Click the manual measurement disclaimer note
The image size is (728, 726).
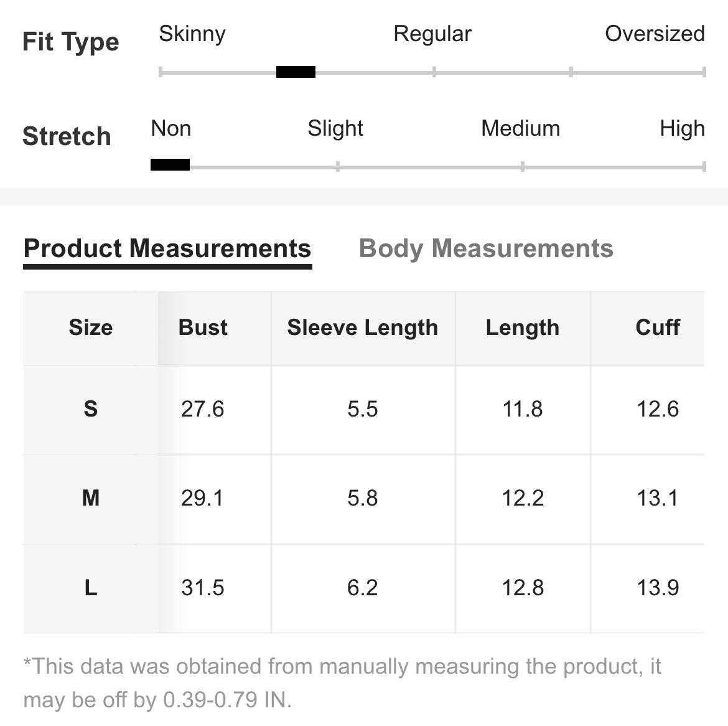[342, 683]
